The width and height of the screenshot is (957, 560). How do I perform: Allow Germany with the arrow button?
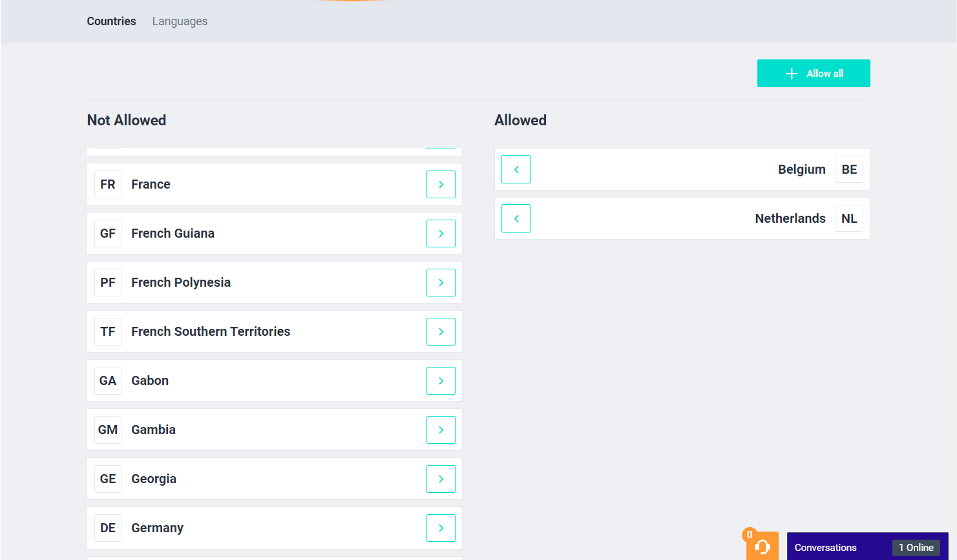(x=441, y=528)
